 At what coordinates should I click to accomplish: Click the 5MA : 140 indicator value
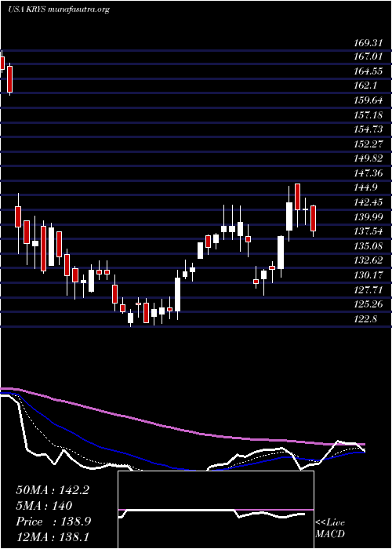pyautogui.click(x=45, y=506)
